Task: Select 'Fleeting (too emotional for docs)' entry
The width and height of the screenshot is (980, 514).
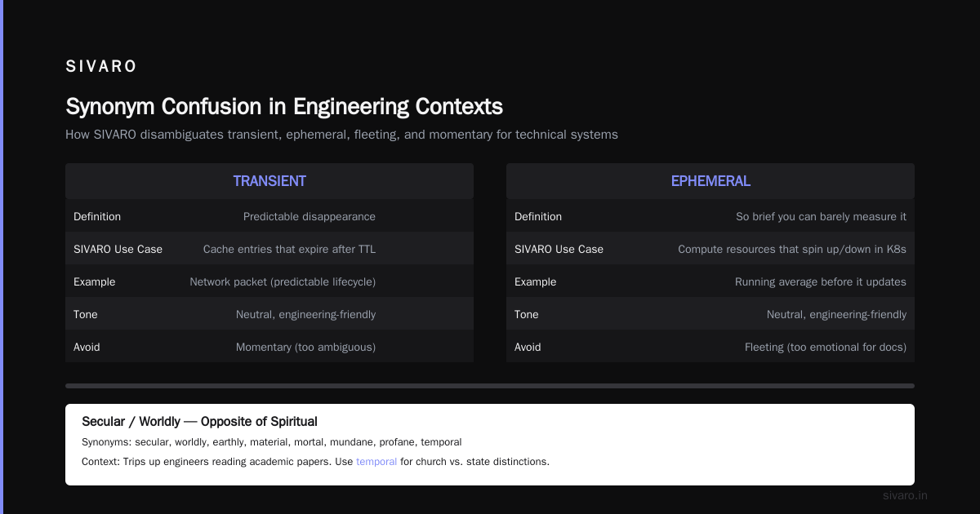Action: [x=826, y=347]
